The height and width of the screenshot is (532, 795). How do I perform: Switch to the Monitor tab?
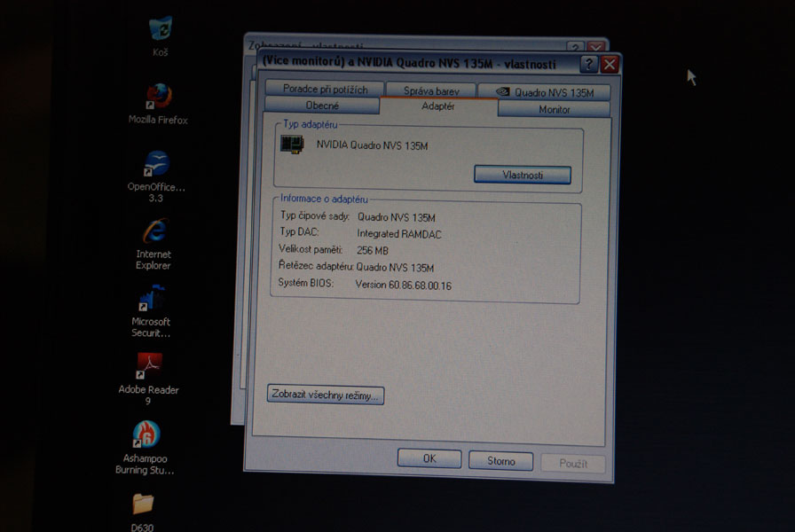555,109
